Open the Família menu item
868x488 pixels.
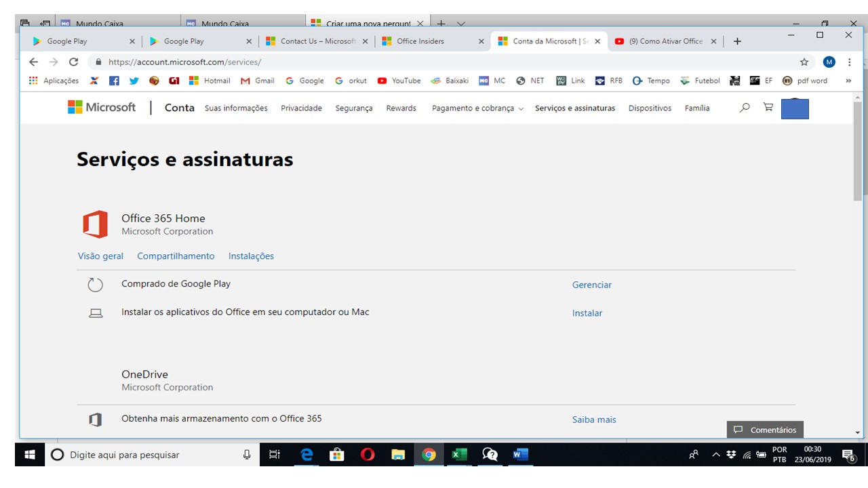point(697,108)
